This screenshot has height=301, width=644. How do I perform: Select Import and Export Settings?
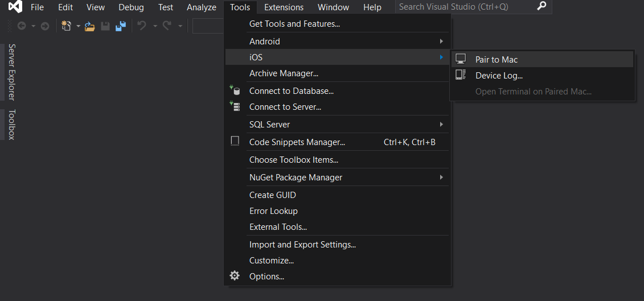(x=337, y=244)
